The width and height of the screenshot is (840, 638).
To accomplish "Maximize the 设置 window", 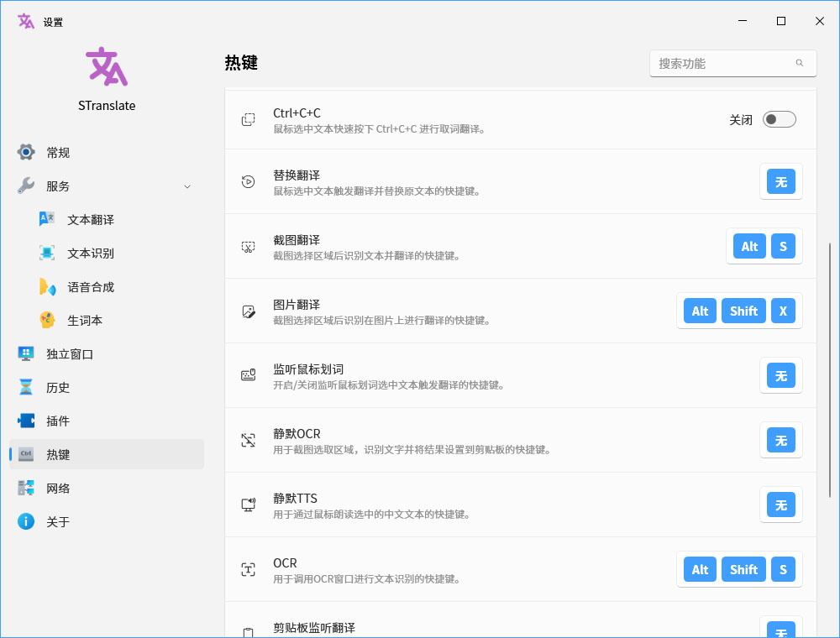I will tap(781, 21).
